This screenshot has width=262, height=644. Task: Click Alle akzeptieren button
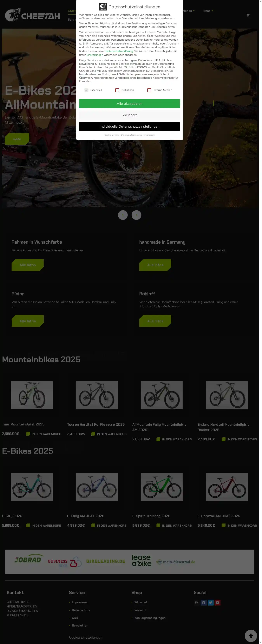[x=129, y=104]
